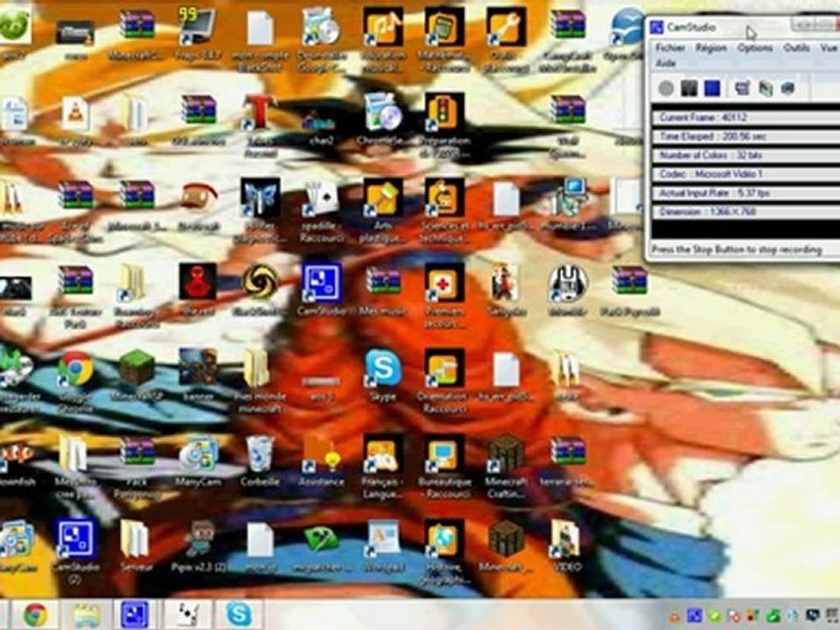Select the CamStudio (2) desktop shortcut
Image resolution: width=840 pixels, height=630 pixels.
75,552
